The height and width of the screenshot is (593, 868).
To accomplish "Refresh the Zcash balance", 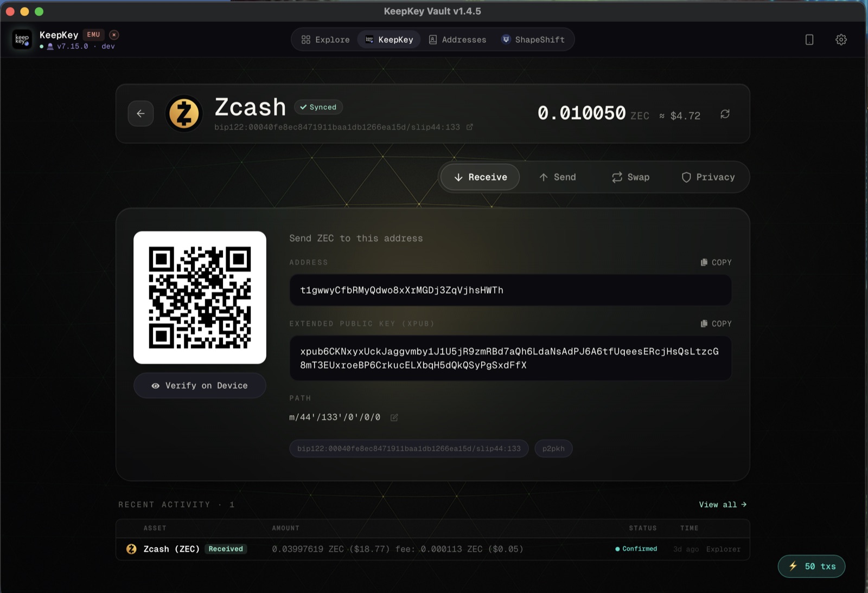I will click(725, 114).
